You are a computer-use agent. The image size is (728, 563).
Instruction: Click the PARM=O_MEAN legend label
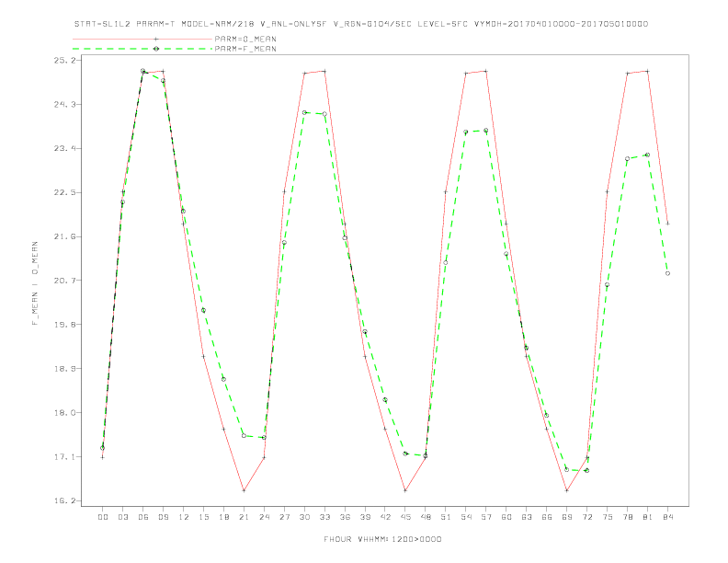click(x=245, y=39)
